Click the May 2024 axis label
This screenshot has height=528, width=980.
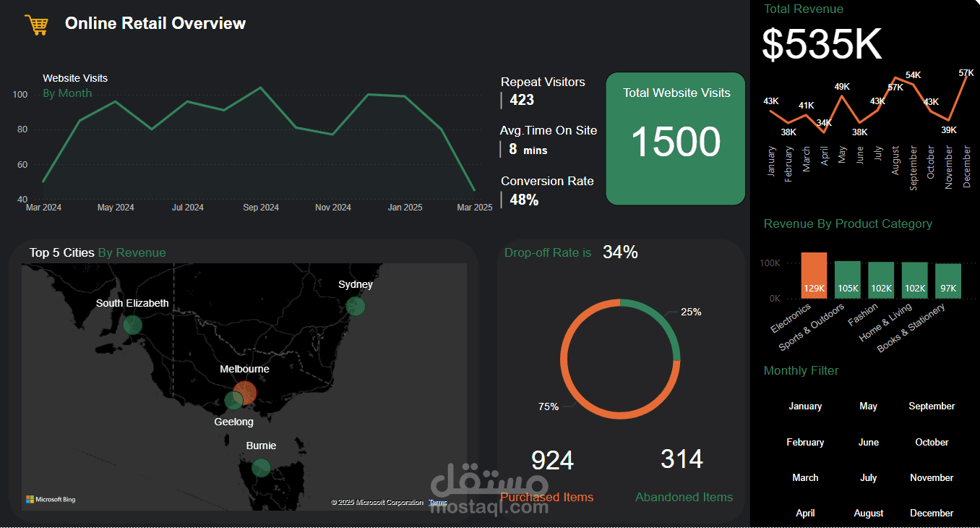point(116,208)
